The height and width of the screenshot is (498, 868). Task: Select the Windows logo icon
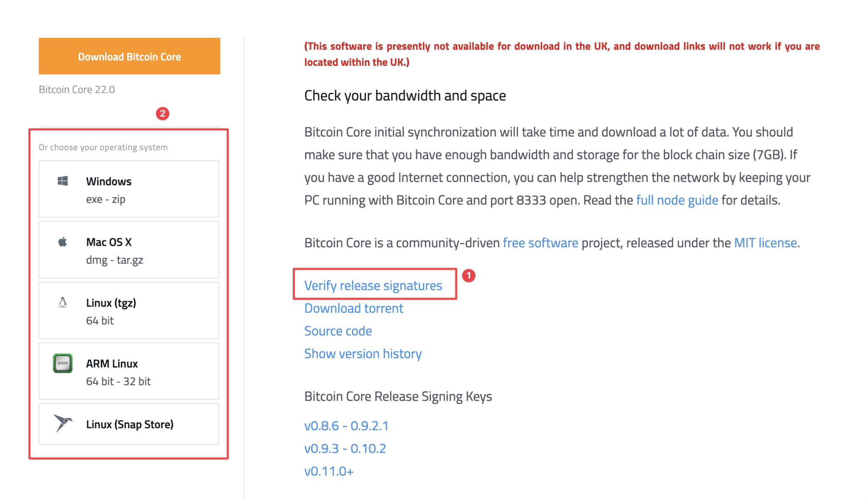click(x=63, y=180)
